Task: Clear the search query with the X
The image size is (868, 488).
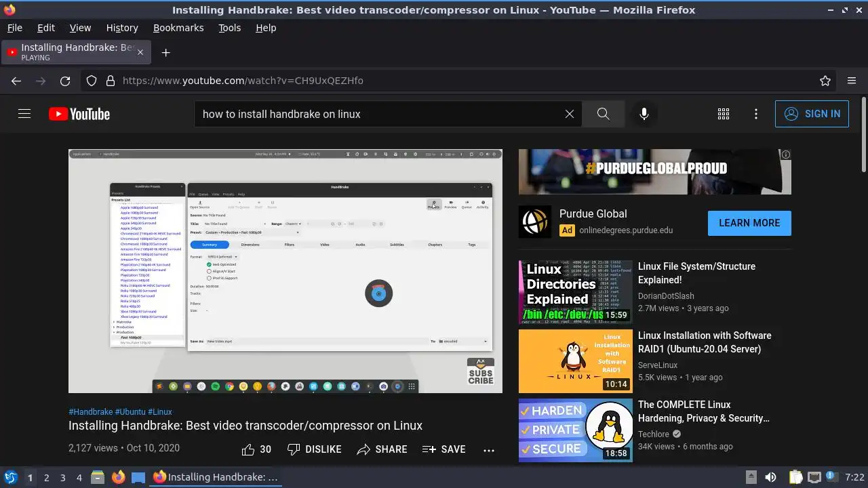Action: tap(570, 114)
